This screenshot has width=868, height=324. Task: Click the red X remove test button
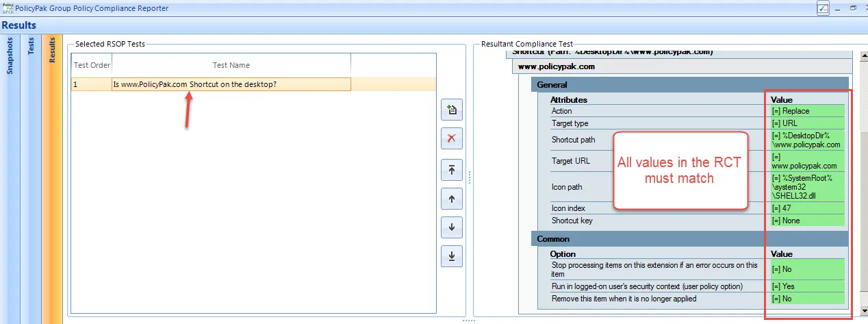pyautogui.click(x=452, y=138)
